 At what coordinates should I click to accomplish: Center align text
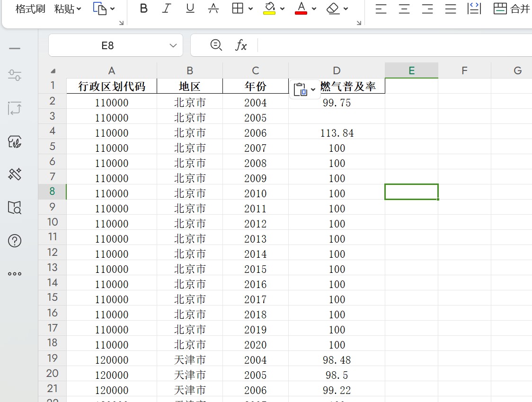pos(404,9)
